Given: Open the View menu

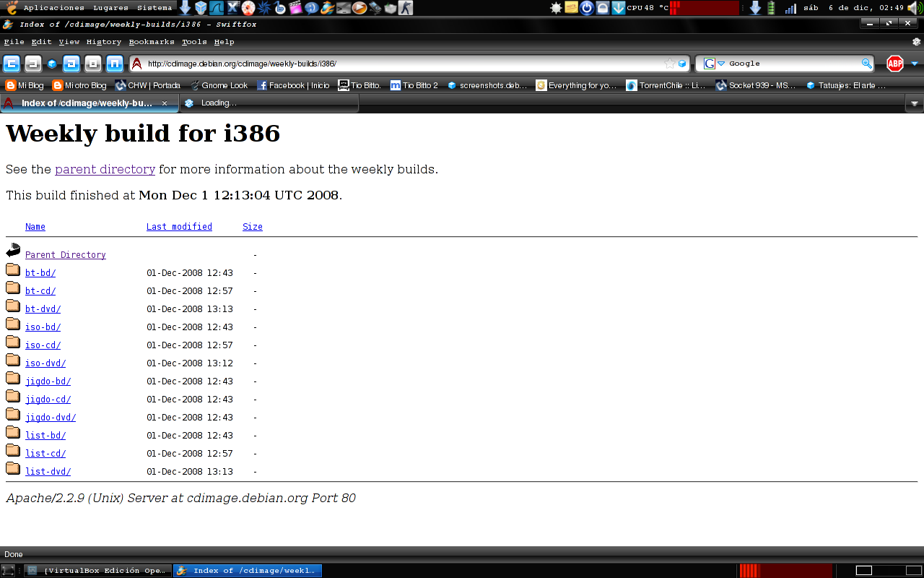Looking at the screenshot, I should click(69, 42).
